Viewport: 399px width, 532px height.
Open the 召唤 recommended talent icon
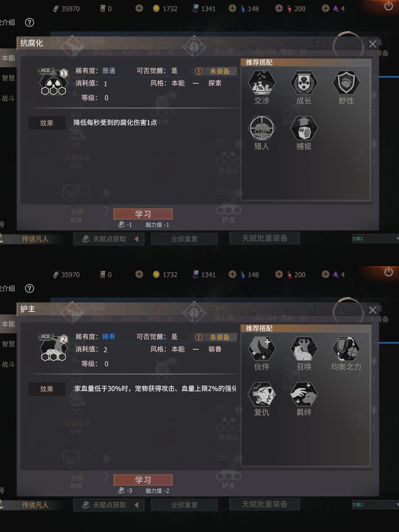(304, 349)
